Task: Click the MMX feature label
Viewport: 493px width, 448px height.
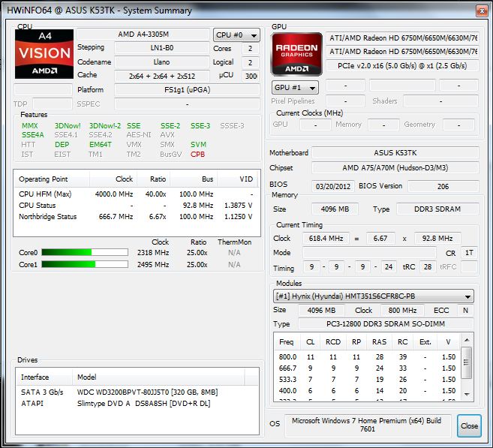Action: tap(29, 126)
